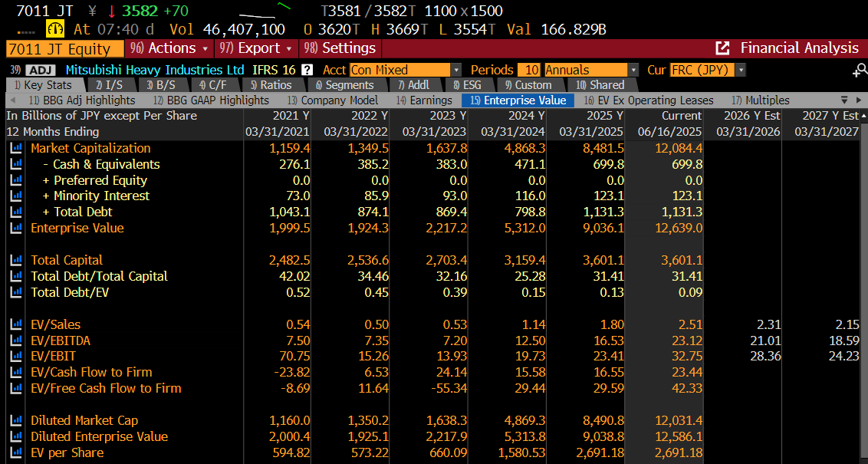The image size is (868, 464).
Task: Click the 7011 JT Equity security field
Action: [x=65, y=49]
